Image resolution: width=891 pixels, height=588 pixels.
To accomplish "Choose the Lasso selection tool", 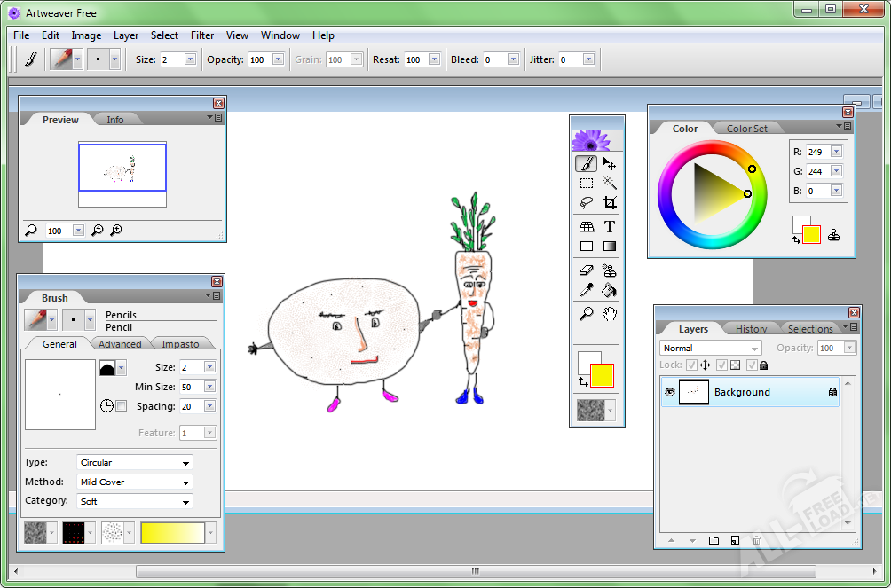I will tap(586, 203).
